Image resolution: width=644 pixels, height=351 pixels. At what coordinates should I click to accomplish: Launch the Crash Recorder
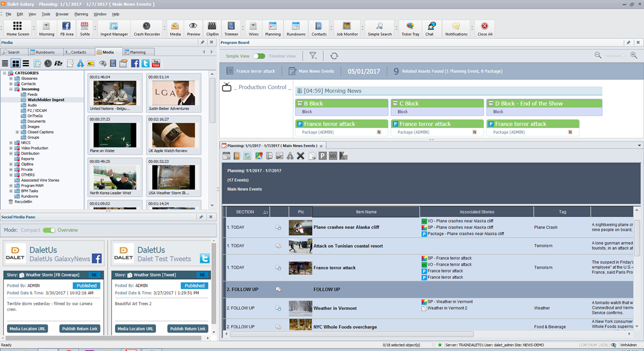point(147,28)
